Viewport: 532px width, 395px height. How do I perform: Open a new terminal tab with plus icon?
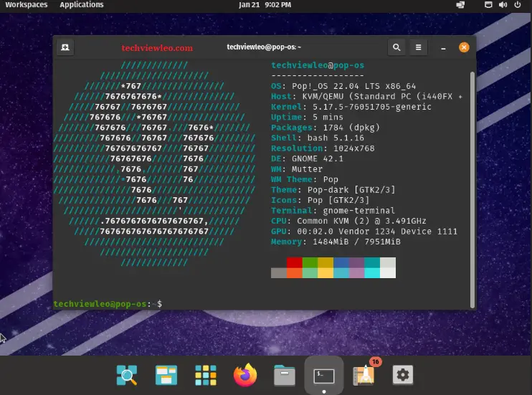(x=65, y=47)
